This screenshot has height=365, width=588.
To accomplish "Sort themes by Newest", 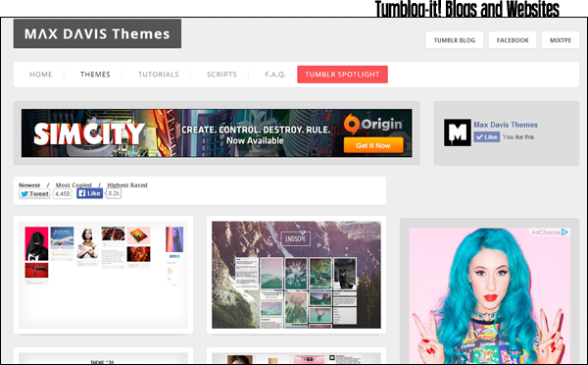I will click(x=29, y=185).
